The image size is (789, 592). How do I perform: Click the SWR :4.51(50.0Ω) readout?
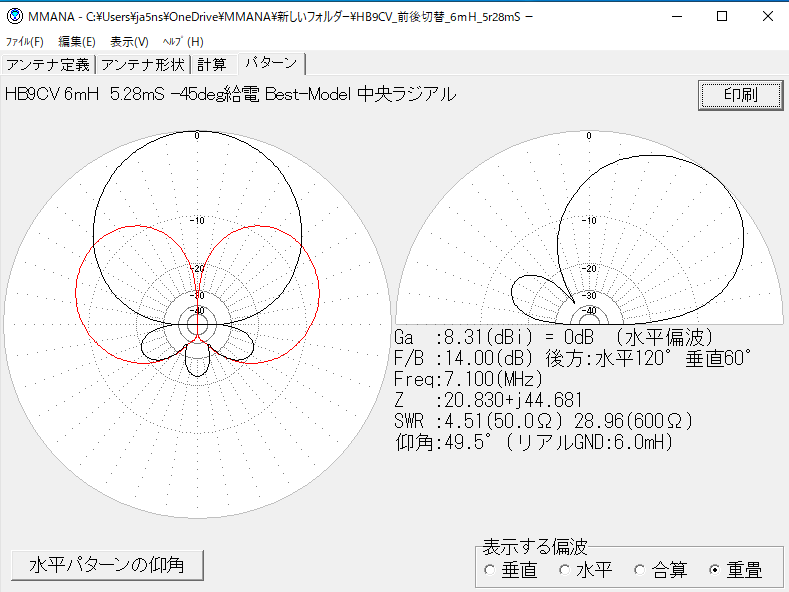(543, 421)
